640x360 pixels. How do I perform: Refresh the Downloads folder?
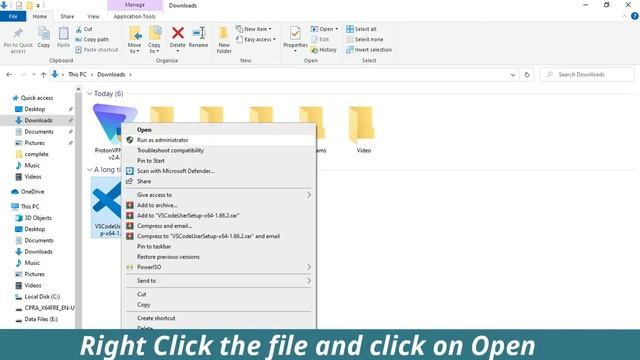(x=527, y=75)
